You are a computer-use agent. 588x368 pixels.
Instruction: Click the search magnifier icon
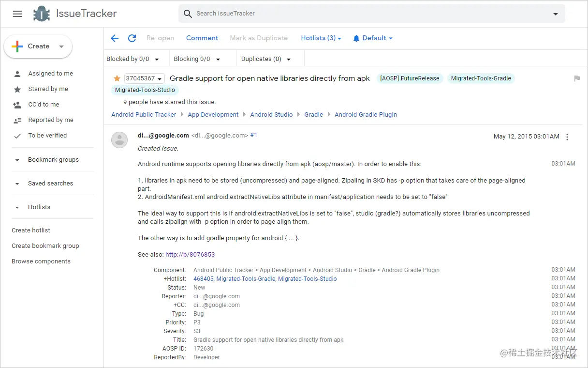[x=188, y=14]
